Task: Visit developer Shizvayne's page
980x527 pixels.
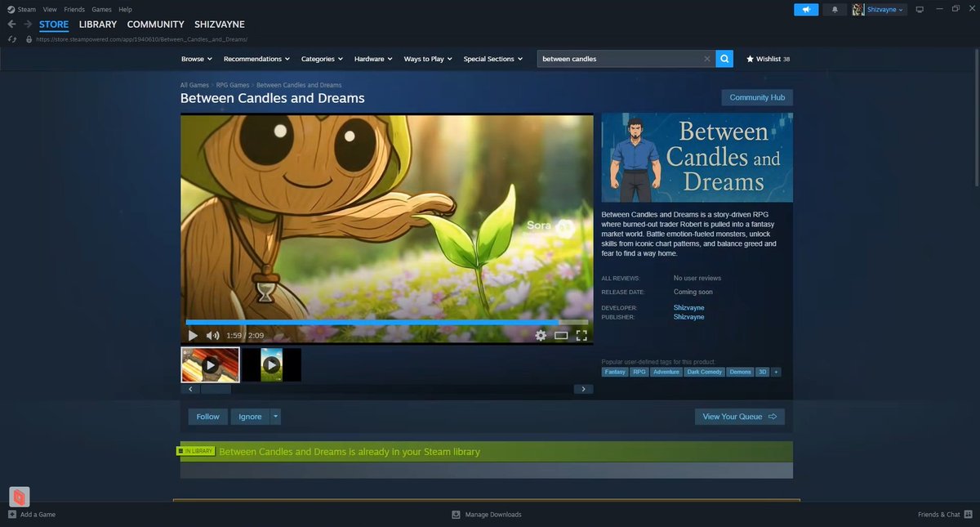Action: click(688, 307)
